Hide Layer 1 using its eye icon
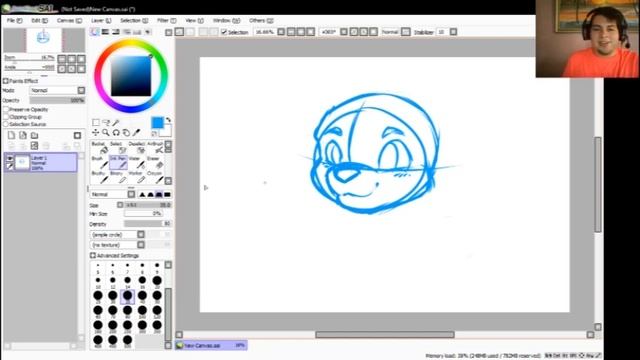This screenshot has width=640, height=360. point(10,158)
